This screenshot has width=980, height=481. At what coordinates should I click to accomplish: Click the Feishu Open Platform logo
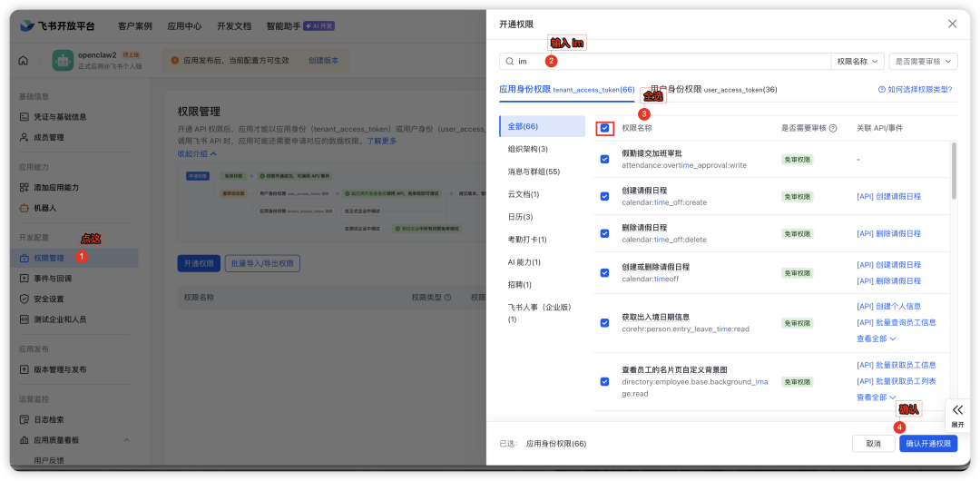[x=57, y=25]
